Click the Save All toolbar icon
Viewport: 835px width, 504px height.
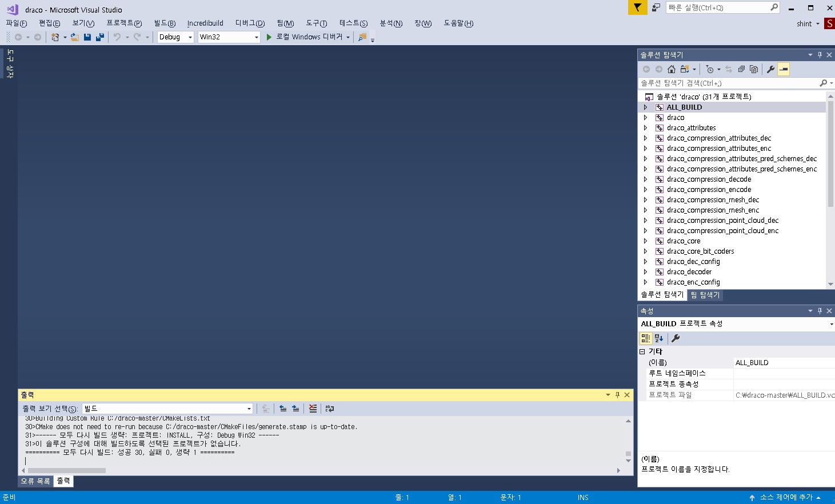(100, 37)
